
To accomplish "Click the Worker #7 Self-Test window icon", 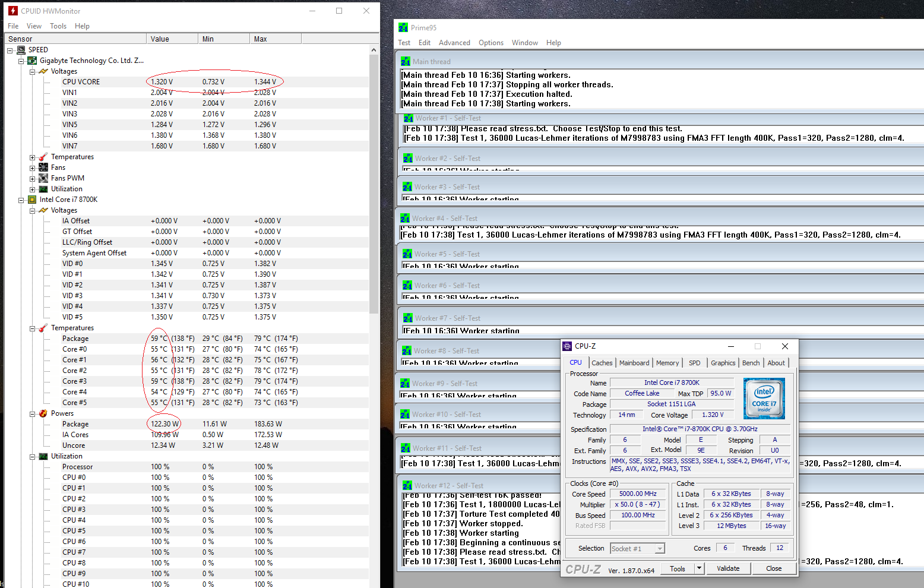I will click(408, 318).
